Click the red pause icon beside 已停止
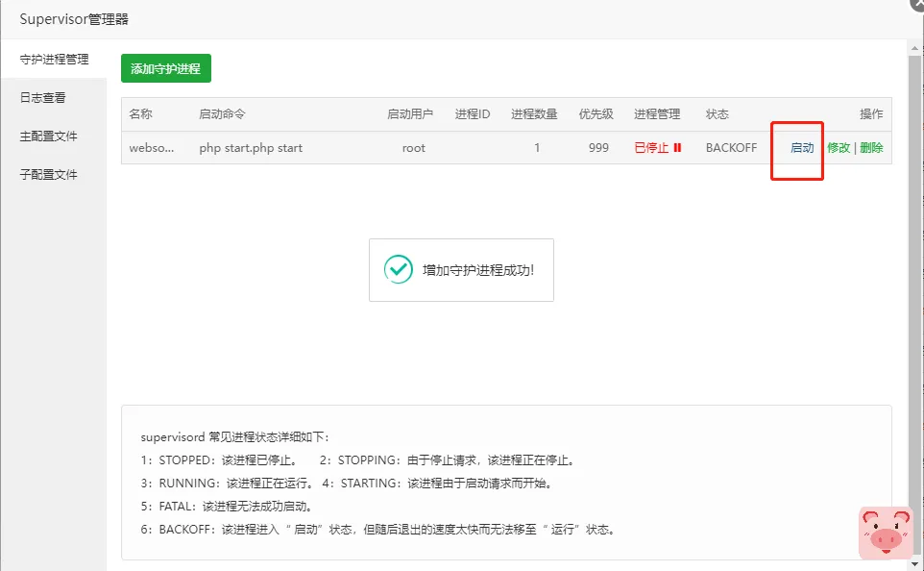 click(677, 147)
